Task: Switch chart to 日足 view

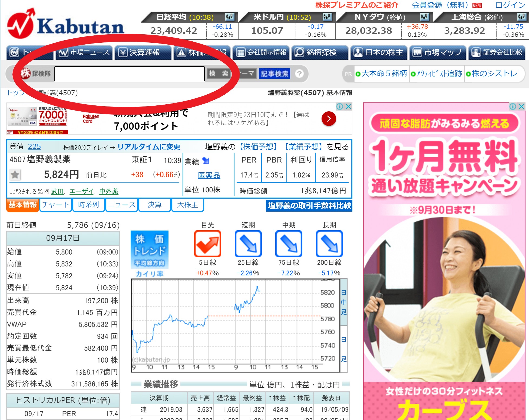Action: [343, 349]
